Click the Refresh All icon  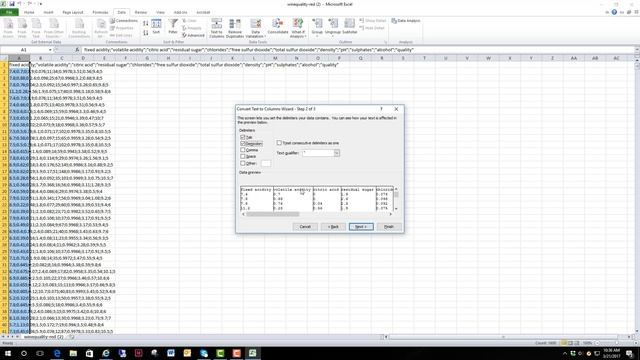(101, 28)
